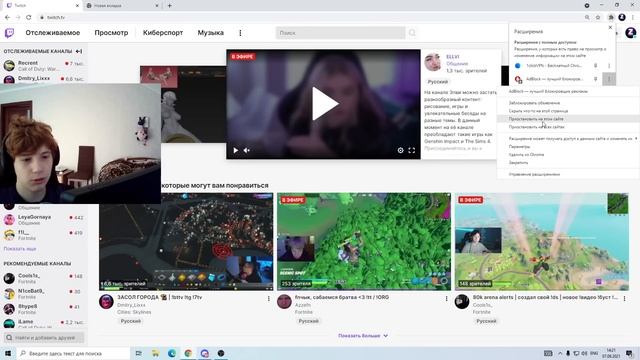Image resolution: width=640 pixels, height=360 pixels.
Task: Bookmark this page with the star icon
Action: tap(598, 17)
